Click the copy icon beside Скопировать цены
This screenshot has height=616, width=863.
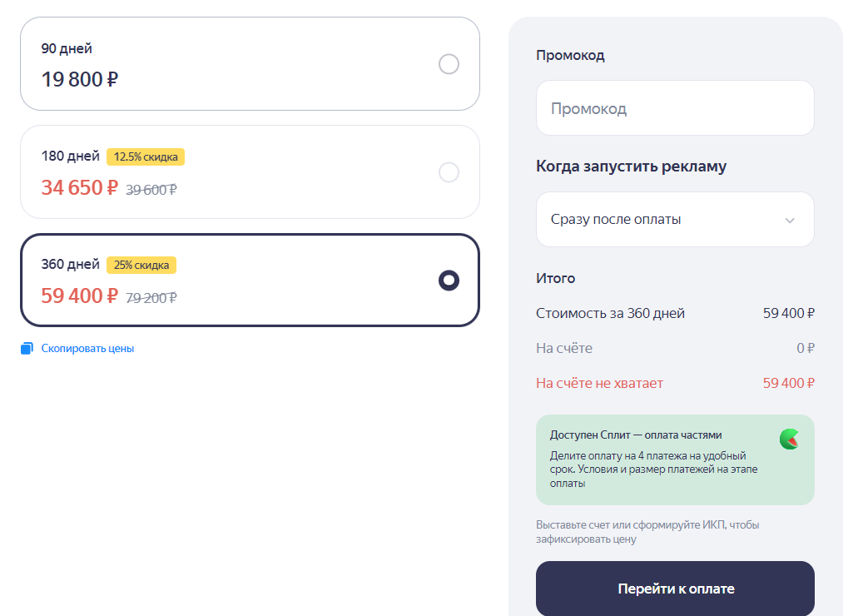(x=27, y=349)
